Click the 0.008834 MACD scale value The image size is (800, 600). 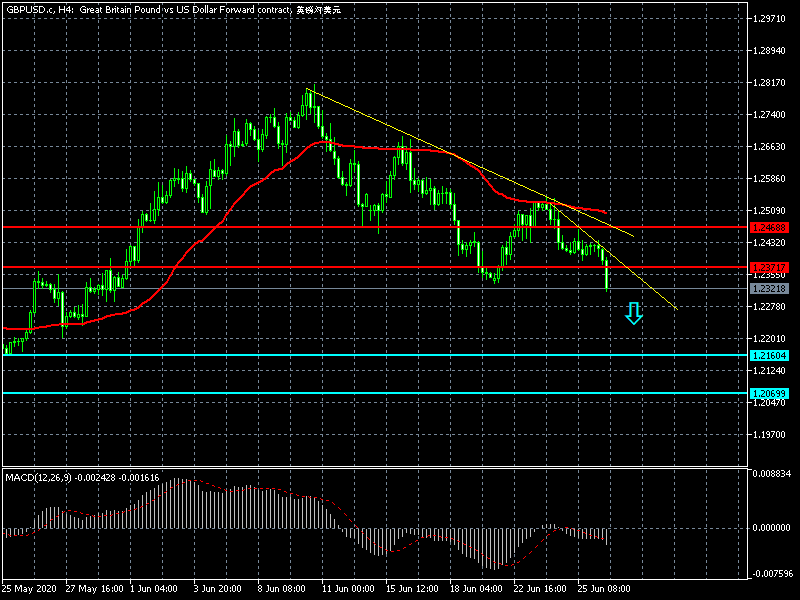pos(771,474)
